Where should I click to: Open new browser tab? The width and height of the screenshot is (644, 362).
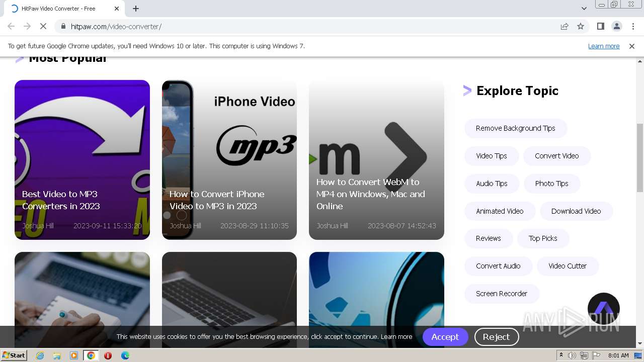coord(136,9)
